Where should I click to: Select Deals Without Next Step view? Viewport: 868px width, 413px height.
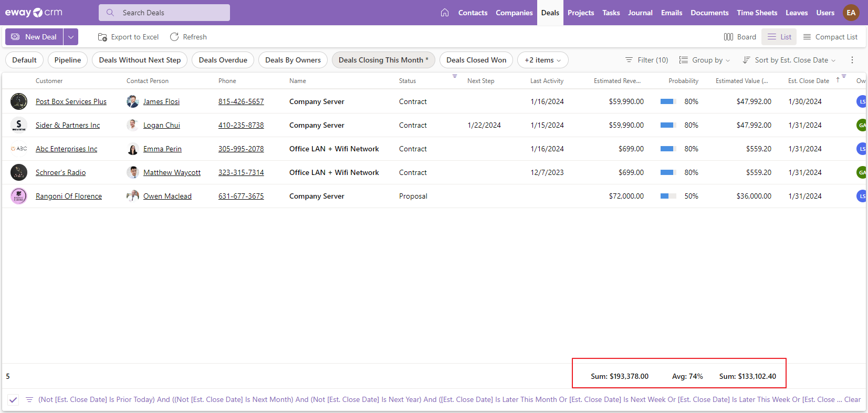coord(140,60)
